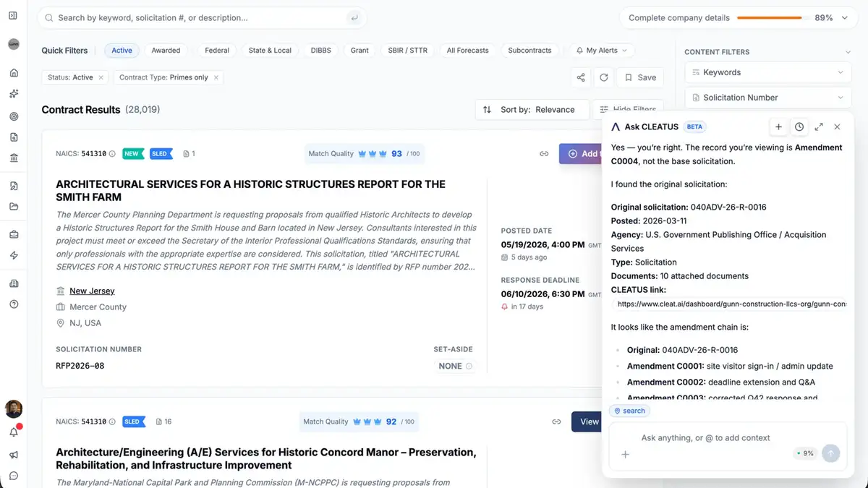Expand the Ask CLEATUS panel

819,127
